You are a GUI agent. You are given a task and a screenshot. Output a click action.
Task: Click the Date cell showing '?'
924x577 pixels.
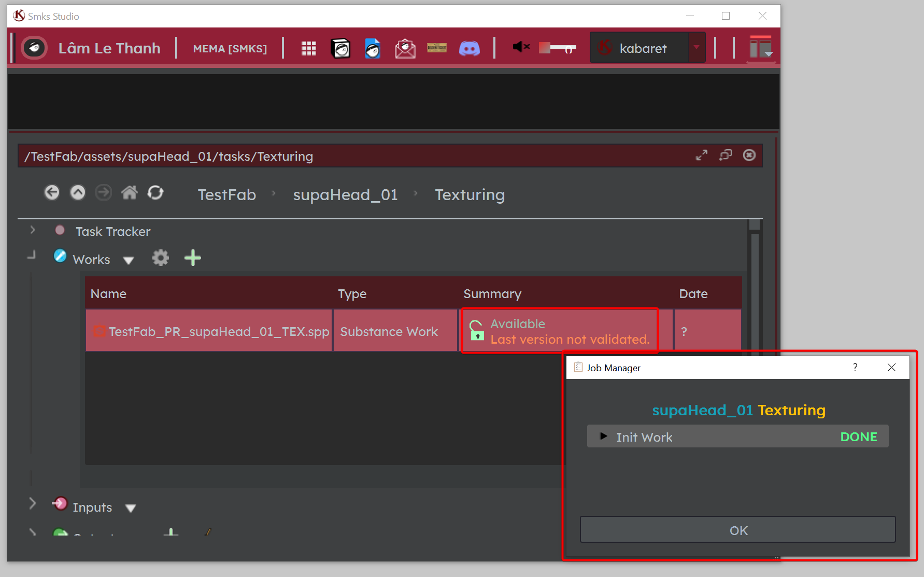(x=708, y=331)
